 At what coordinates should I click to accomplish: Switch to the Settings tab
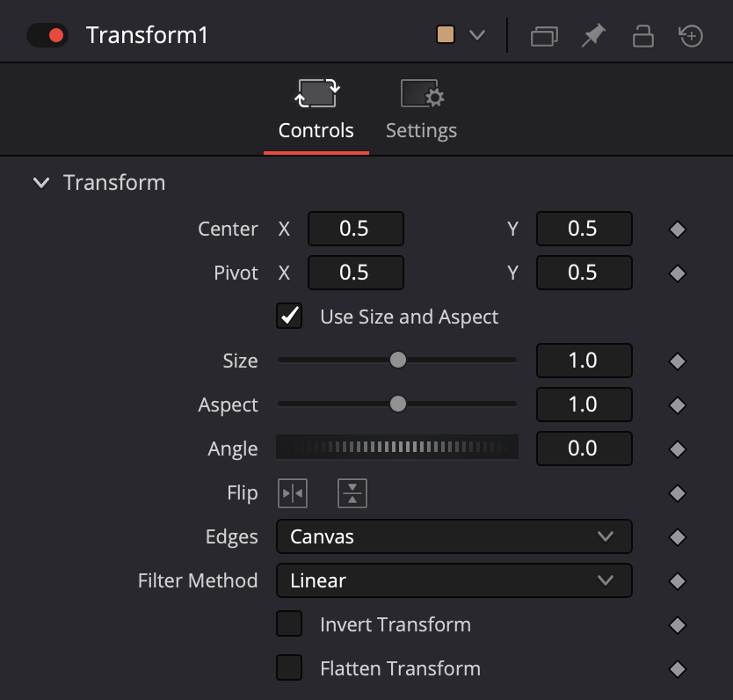point(420,110)
